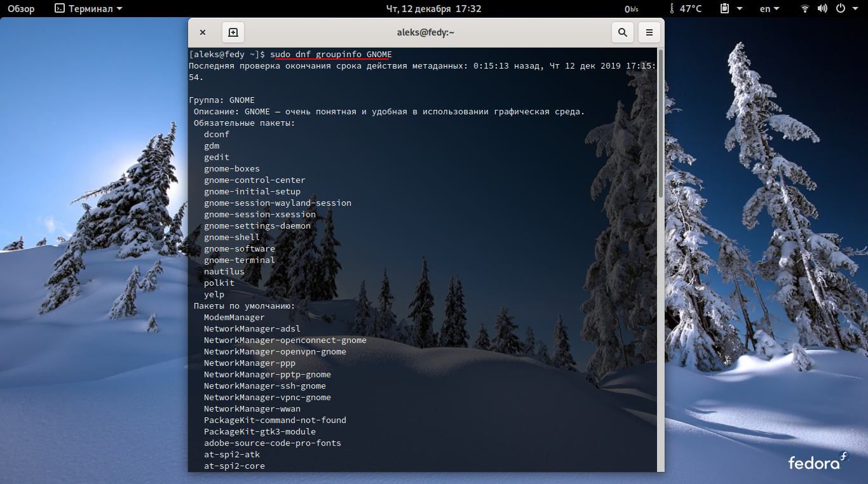Click the power icon in the system area
The width and height of the screenshot is (868, 484).
pos(839,9)
